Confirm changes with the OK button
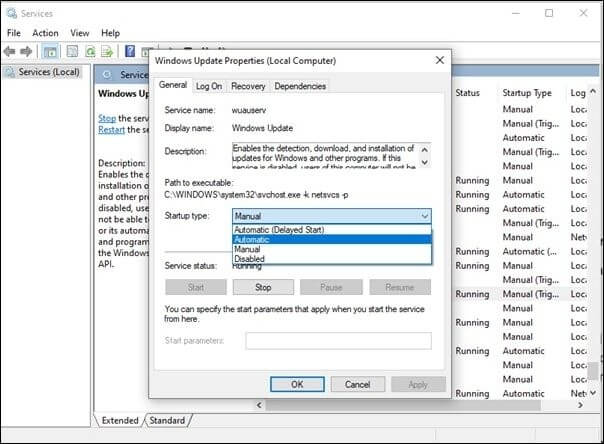Image resolution: width=604 pixels, height=444 pixels. click(297, 384)
